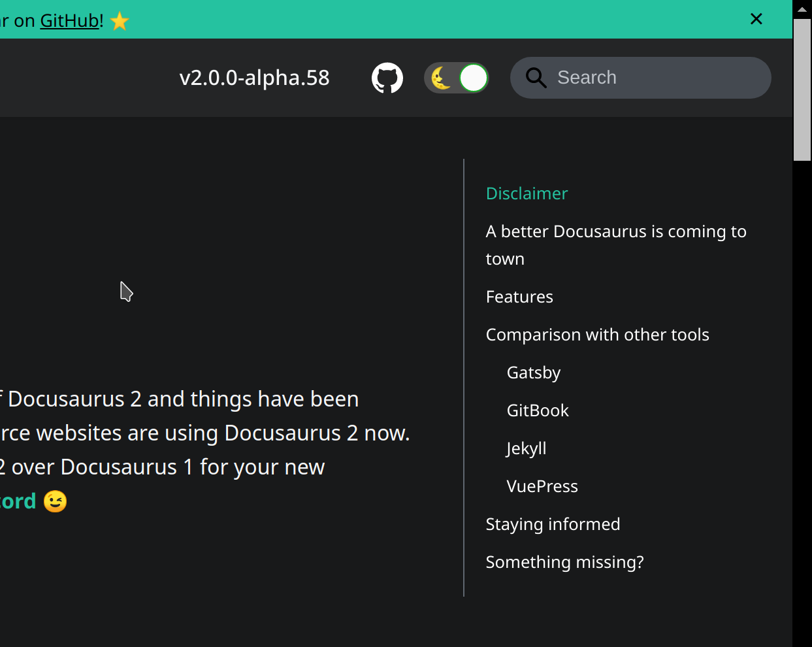
Task: Select Disclaimer in the table of contents
Action: point(527,193)
